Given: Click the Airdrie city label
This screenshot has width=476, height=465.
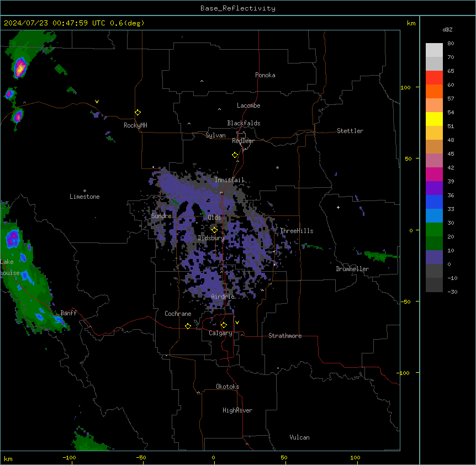Looking at the screenshot, I should click(x=223, y=297).
